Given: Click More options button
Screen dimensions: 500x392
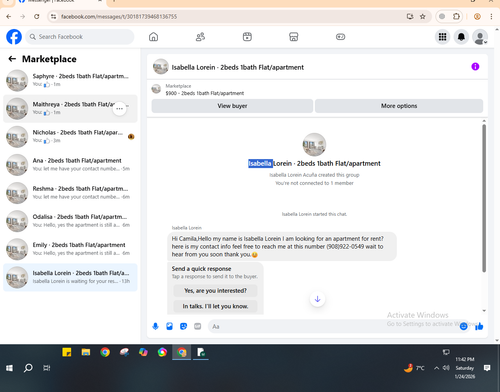Looking at the screenshot, I should (399, 106).
